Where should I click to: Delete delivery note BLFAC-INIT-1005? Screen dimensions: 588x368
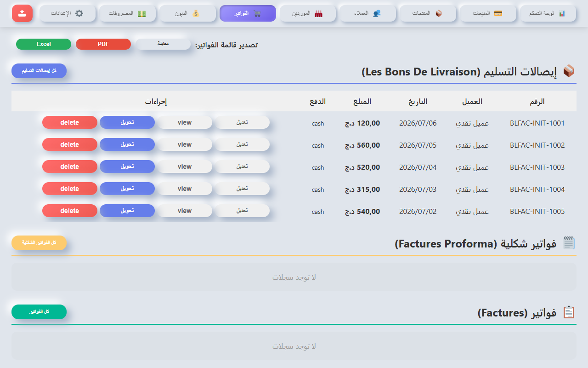(70, 211)
